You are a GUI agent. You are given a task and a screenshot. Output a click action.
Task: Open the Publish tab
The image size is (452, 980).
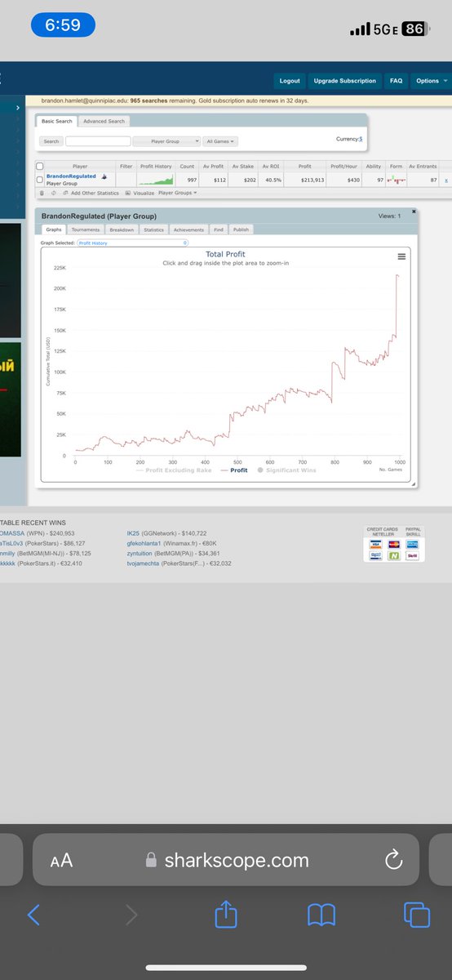click(x=241, y=229)
